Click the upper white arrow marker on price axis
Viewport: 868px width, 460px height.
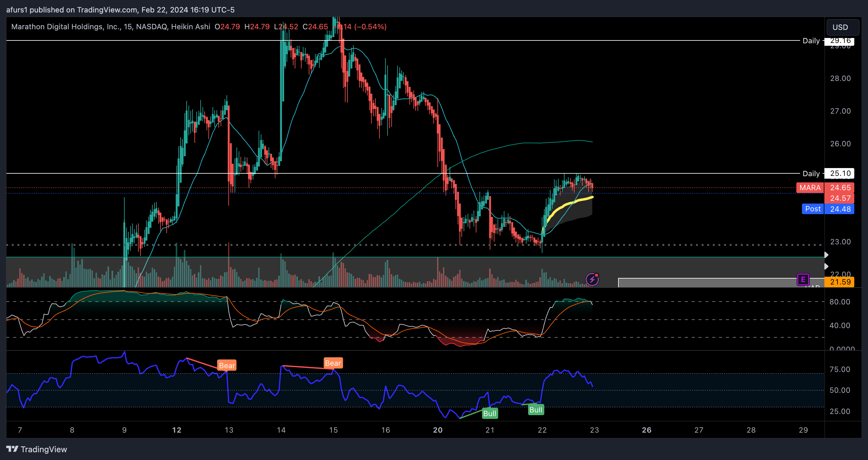click(826, 255)
